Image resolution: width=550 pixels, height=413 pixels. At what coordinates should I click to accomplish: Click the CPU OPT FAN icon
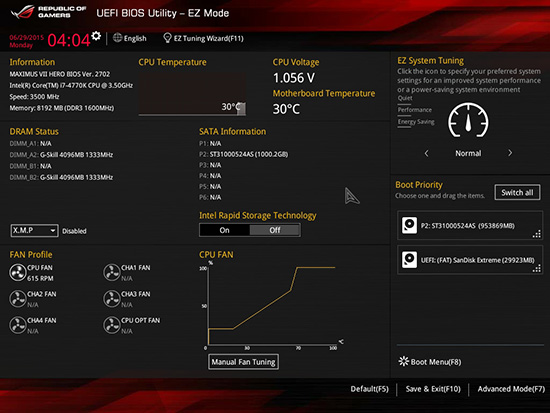click(x=112, y=325)
